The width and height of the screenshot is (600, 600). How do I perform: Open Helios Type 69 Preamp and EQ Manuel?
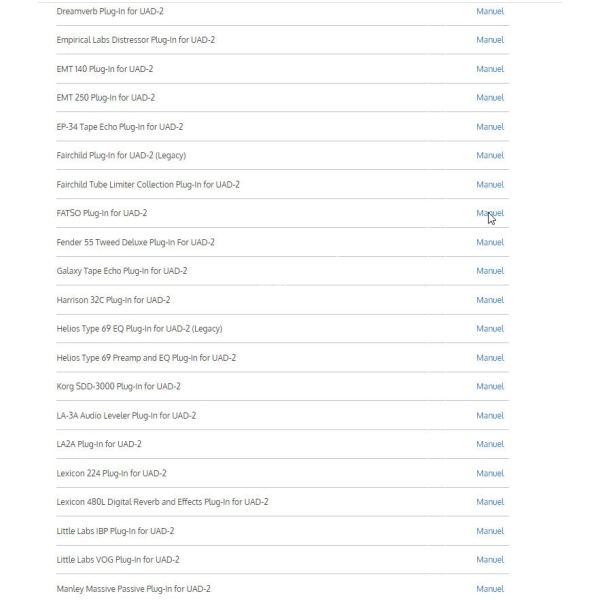coord(490,358)
